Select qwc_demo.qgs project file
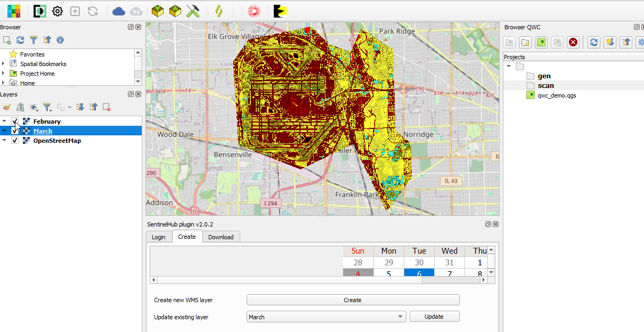Image resolution: width=644 pixels, height=332 pixels. click(x=556, y=95)
